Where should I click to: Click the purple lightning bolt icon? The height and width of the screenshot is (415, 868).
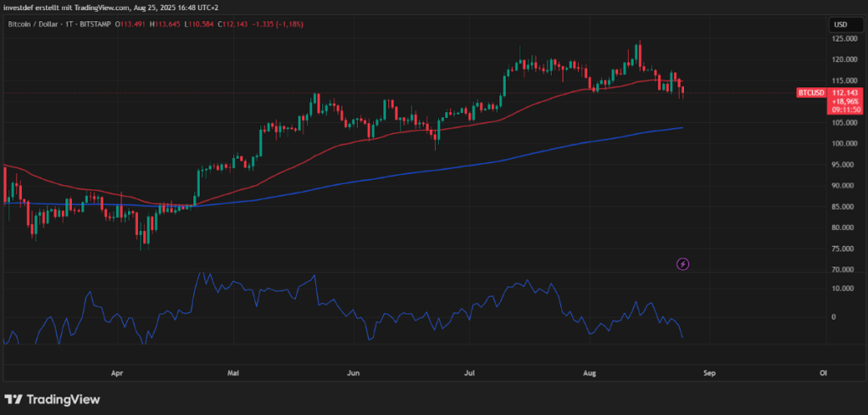(683, 264)
